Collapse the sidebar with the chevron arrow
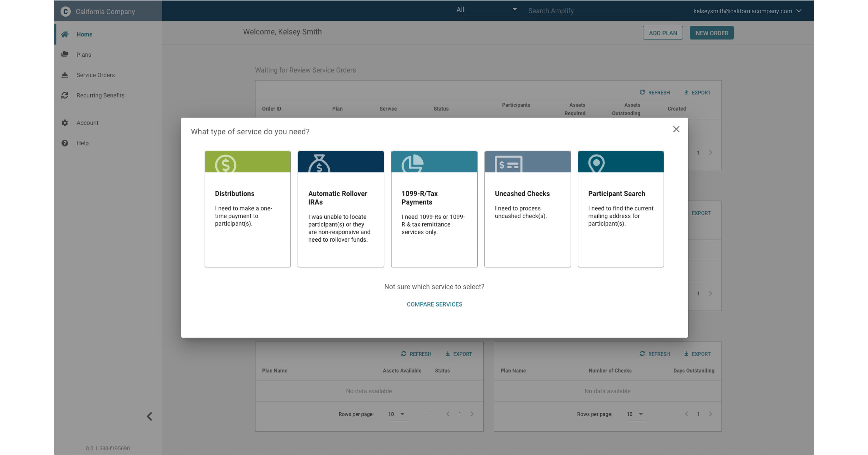 pos(149,416)
